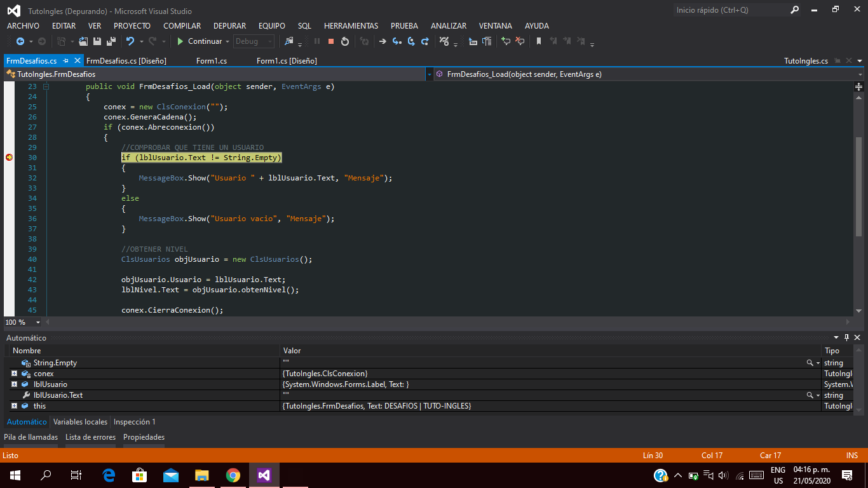This screenshot has width=868, height=488.
Task: Open the TutoIngles.cs preview tab
Action: pos(806,61)
